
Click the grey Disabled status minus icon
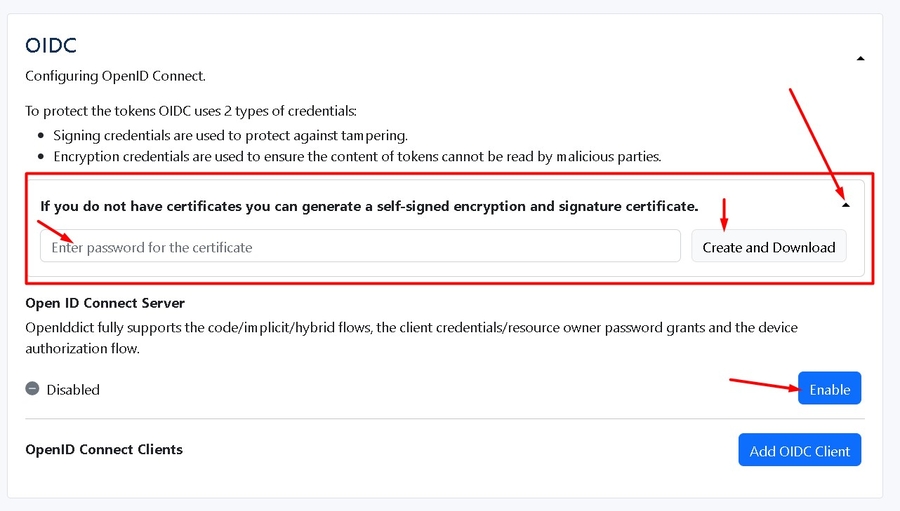tap(32, 389)
